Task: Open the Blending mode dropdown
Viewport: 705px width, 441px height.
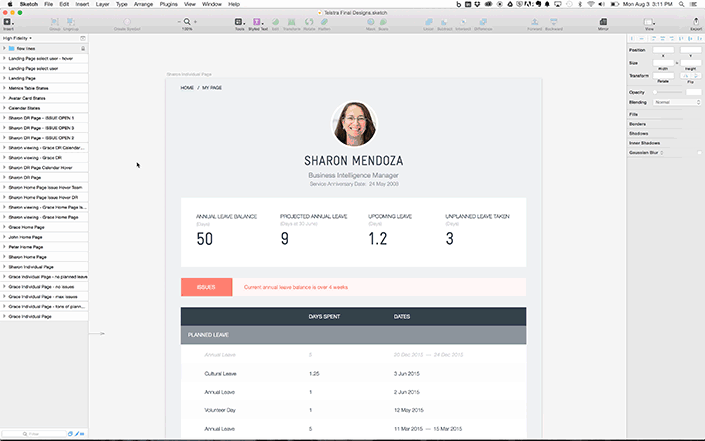Action: [677, 102]
